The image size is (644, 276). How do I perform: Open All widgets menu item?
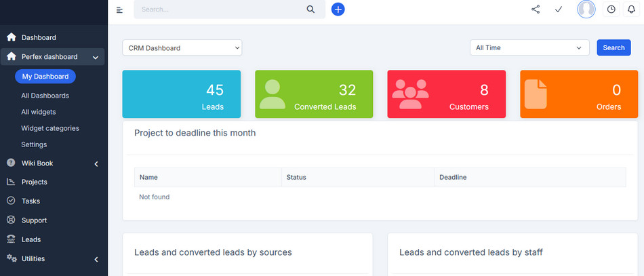pyautogui.click(x=39, y=112)
